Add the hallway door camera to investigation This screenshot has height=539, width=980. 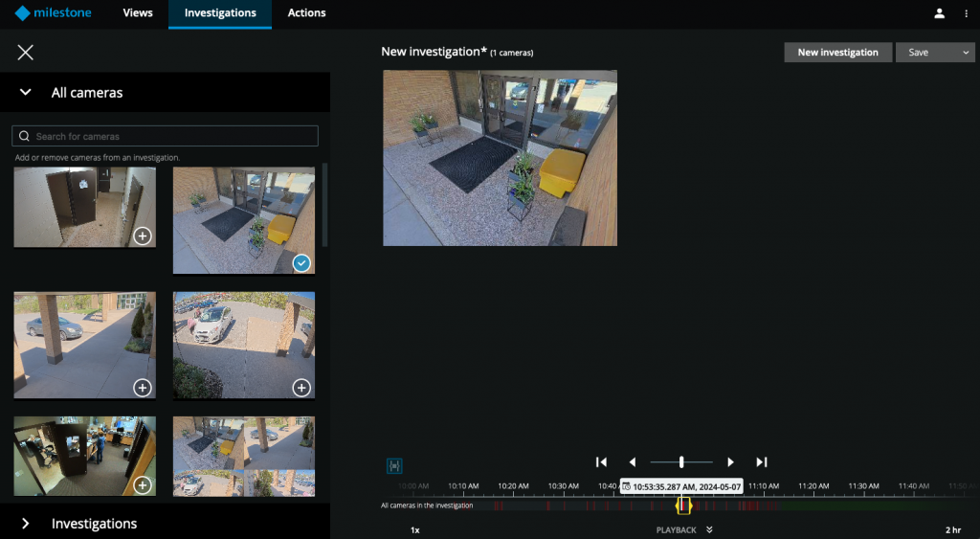pyautogui.click(x=142, y=236)
